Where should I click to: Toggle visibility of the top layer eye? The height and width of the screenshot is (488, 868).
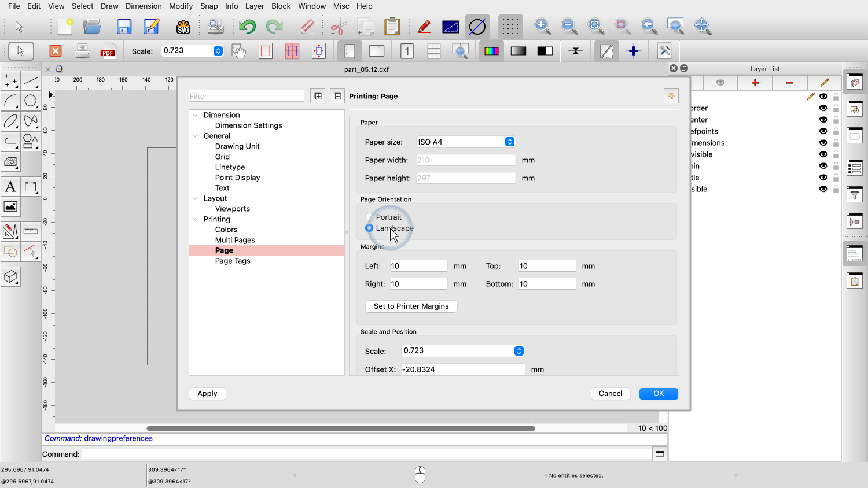point(823,97)
